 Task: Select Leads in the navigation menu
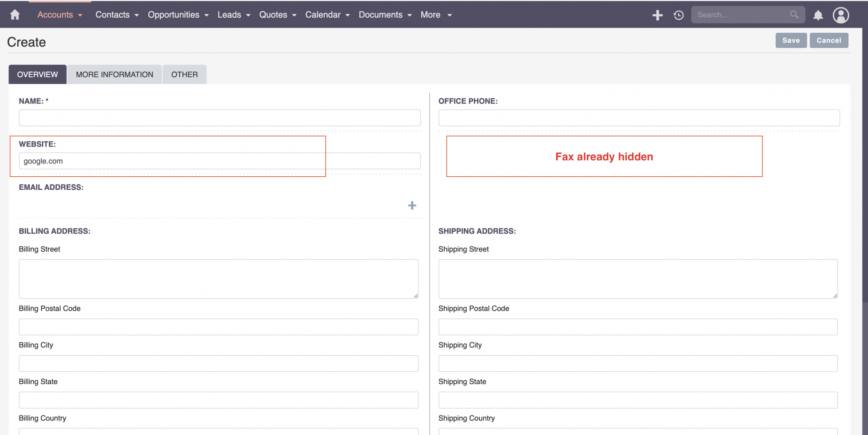pyautogui.click(x=229, y=14)
